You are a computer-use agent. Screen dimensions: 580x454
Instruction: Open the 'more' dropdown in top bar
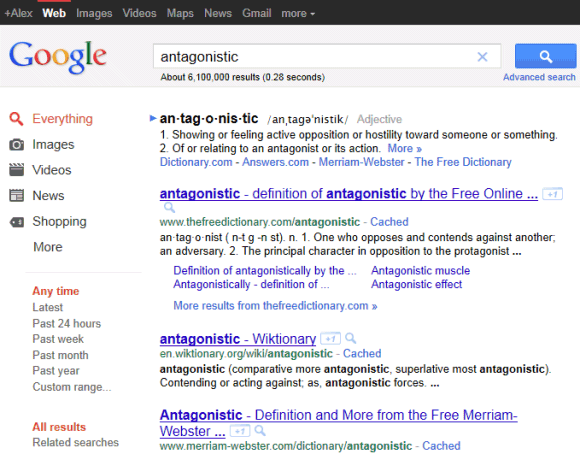click(x=298, y=13)
